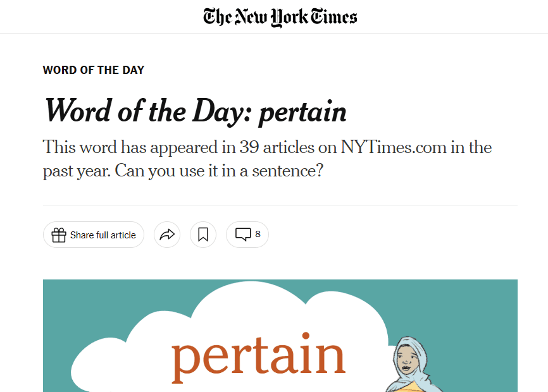The image size is (548, 392).
Task: Select the share arrow inside its round button
Action: click(x=167, y=235)
